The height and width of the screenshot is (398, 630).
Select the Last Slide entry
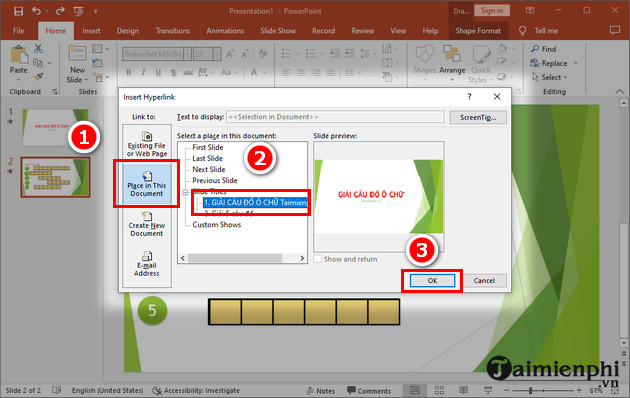pyautogui.click(x=207, y=158)
